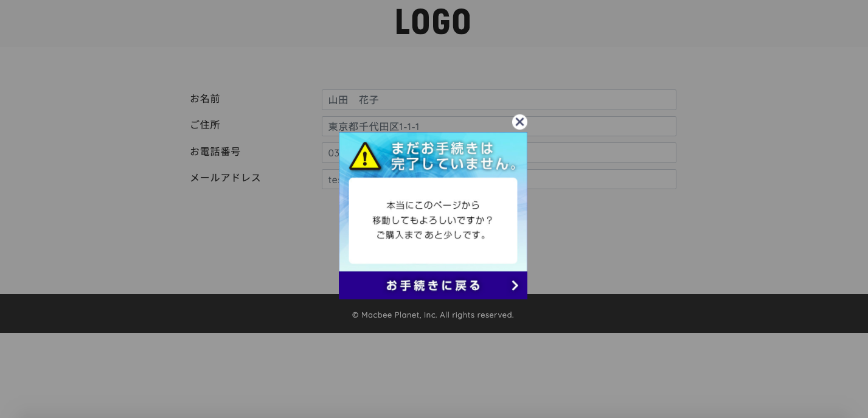Click the メールアドレス form label
Image resolution: width=868 pixels, height=418 pixels.
[225, 178]
